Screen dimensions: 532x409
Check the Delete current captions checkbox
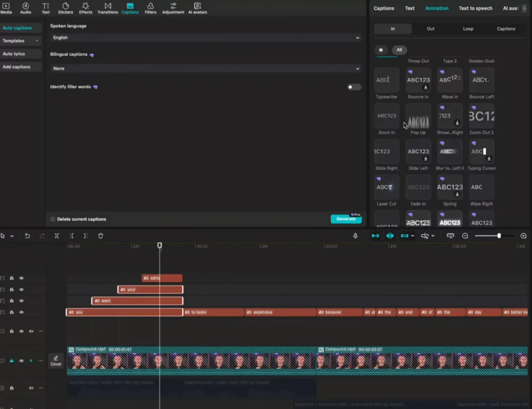click(x=53, y=219)
